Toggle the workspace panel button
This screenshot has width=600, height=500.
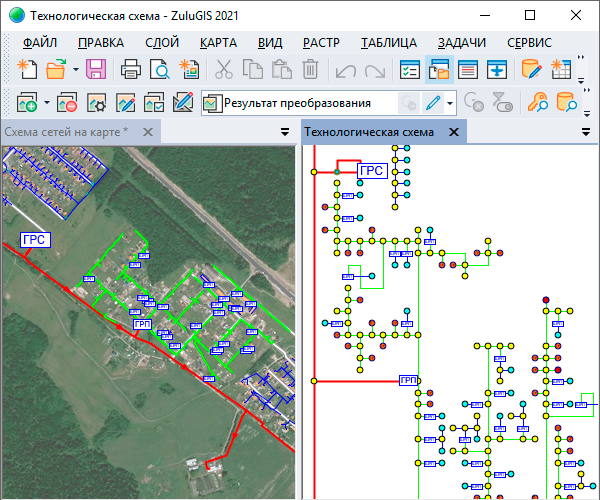point(438,69)
